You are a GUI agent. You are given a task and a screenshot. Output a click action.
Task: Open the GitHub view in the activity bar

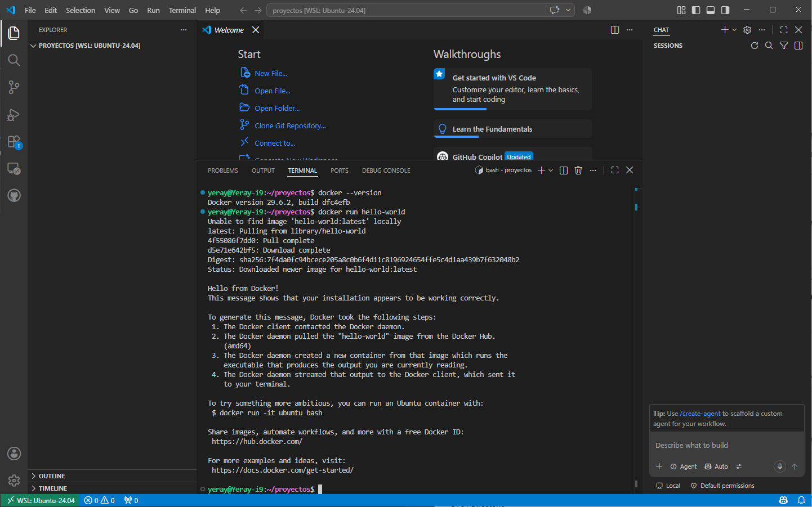14,195
